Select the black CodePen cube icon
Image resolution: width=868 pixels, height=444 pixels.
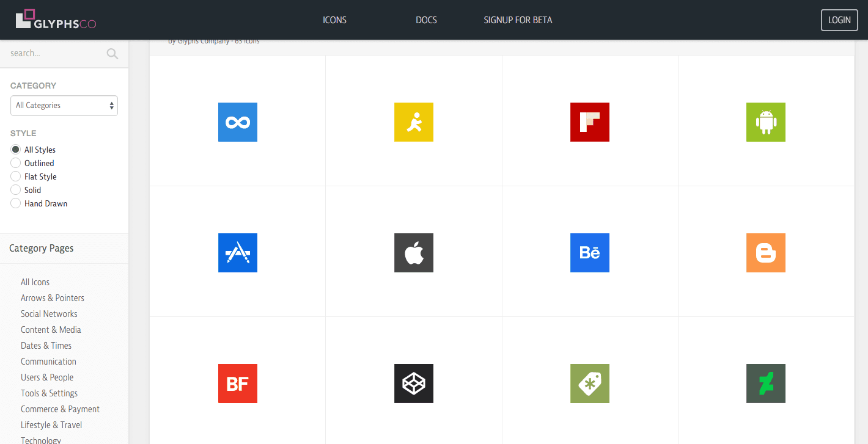coord(414,384)
